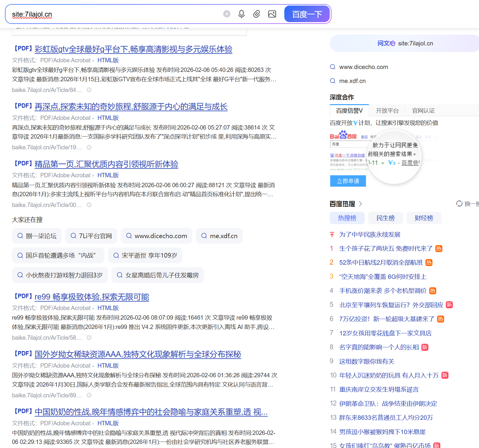
Task: Clear the search query with the X icon
Action: pos(227,14)
